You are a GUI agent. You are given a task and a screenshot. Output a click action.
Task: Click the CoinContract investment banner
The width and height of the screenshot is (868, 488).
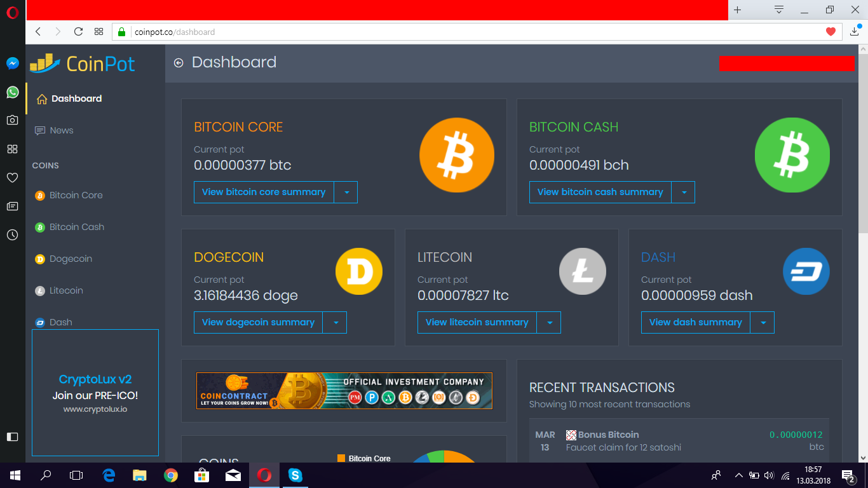point(344,391)
